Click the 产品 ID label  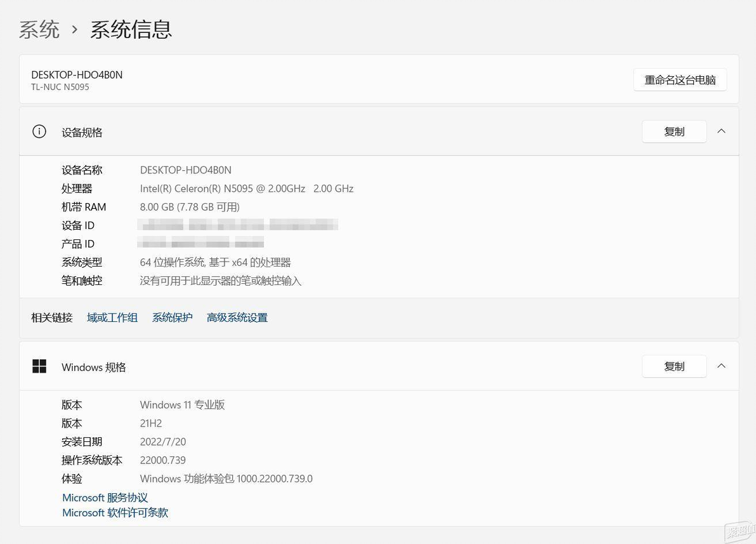coord(77,244)
